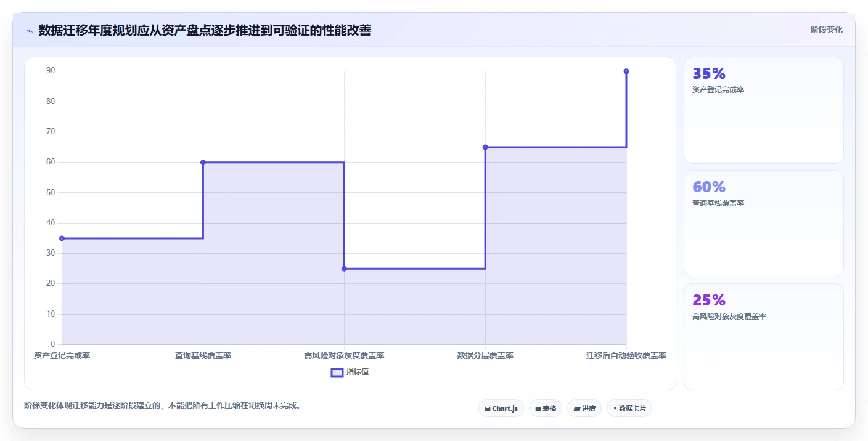
Task: Click the chart point at value 65
Action: (x=485, y=147)
